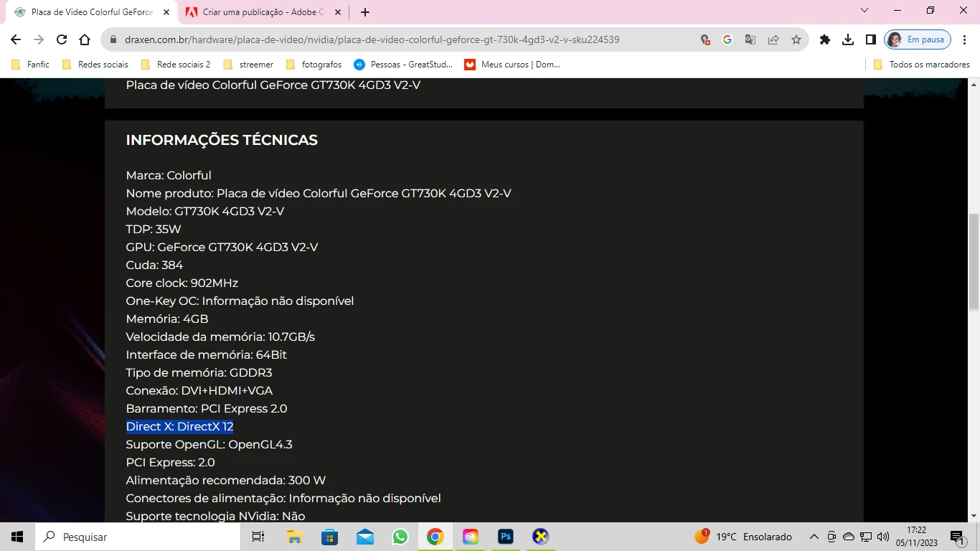Open the Windows Start menu

tap(17, 537)
